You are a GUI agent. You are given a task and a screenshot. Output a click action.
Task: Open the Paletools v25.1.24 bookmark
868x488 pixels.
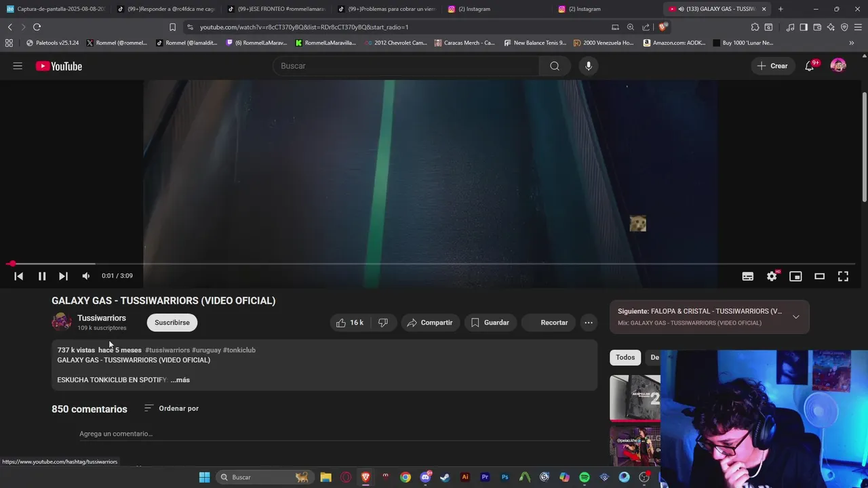(52, 43)
